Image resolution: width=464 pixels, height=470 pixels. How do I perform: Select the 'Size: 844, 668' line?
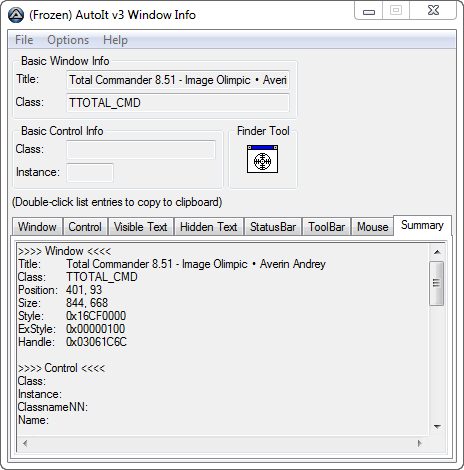point(63,303)
